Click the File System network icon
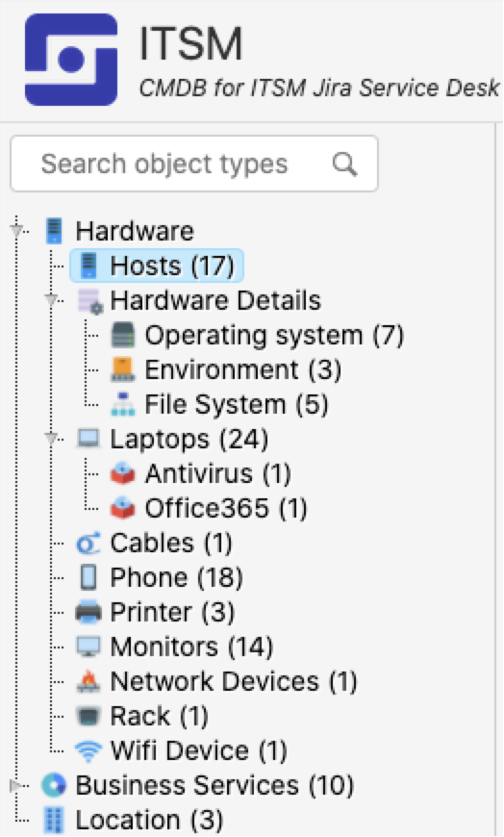The image size is (504, 837). pos(123,405)
